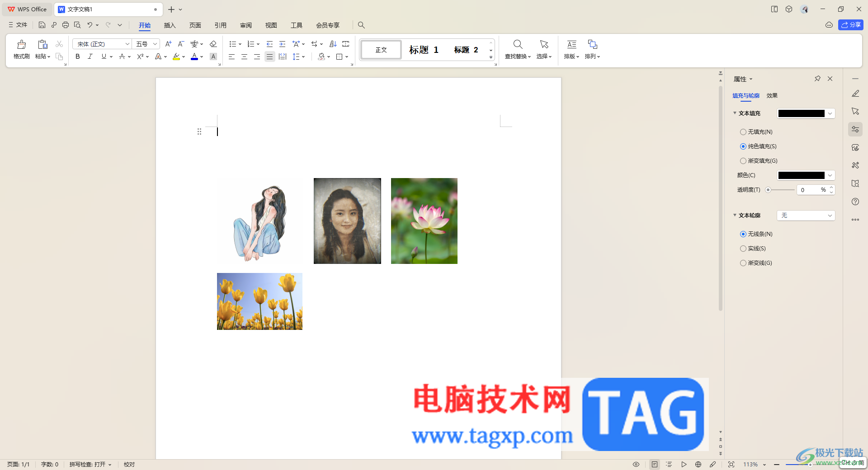Switch to page view in status bar
The width and height of the screenshot is (868, 470).
click(x=655, y=465)
